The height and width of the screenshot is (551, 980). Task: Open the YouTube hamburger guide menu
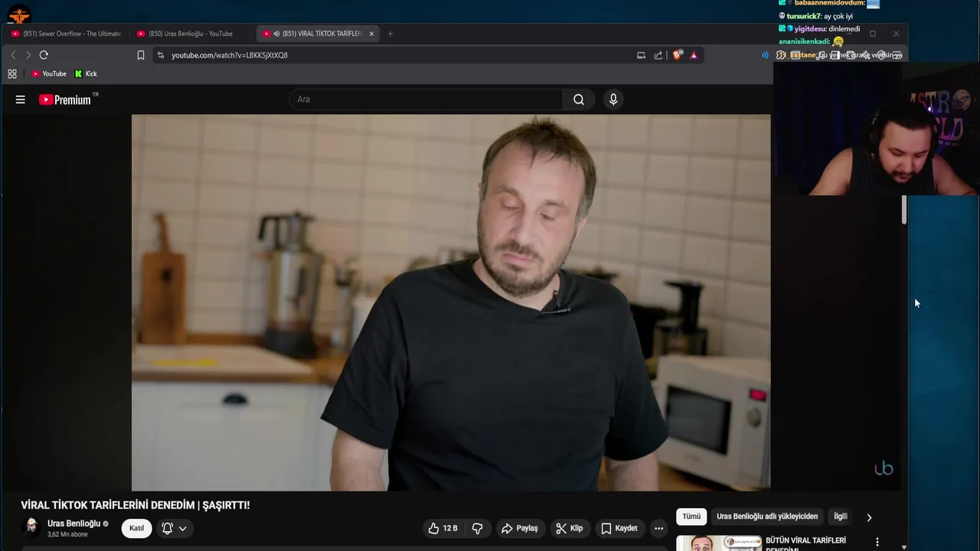point(21,99)
